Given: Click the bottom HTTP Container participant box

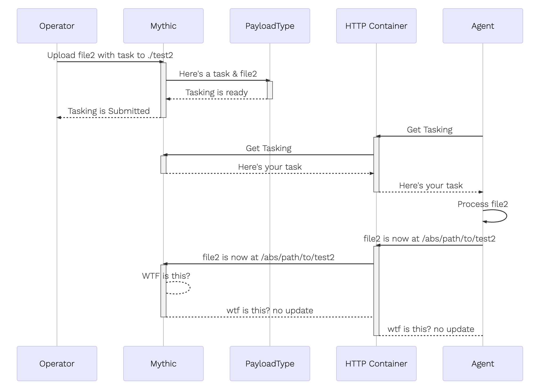Looking at the screenshot, I should click(x=376, y=364).
